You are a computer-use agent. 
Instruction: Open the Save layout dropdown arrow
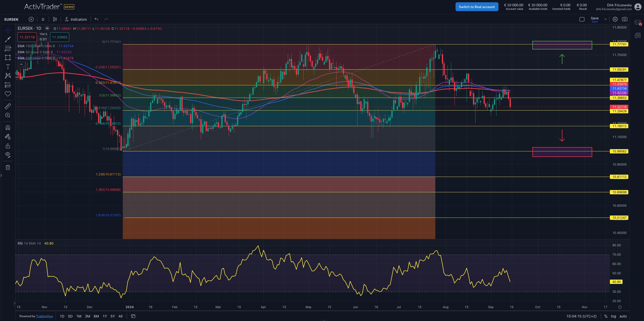[x=605, y=19]
